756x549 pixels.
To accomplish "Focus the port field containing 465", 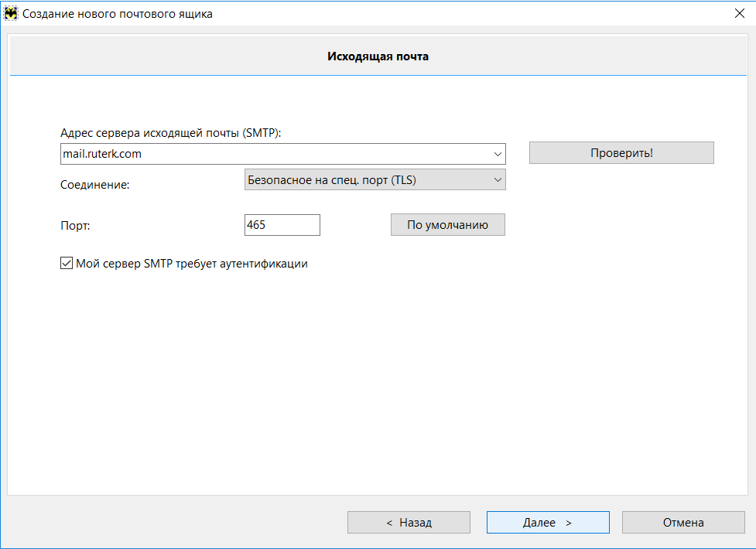I will [281, 225].
